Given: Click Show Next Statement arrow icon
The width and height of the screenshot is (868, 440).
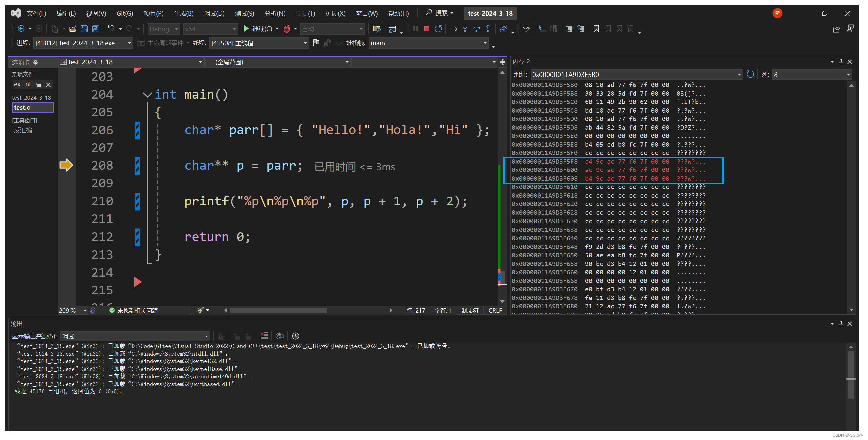Looking at the screenshot, I should click(454, 29).
